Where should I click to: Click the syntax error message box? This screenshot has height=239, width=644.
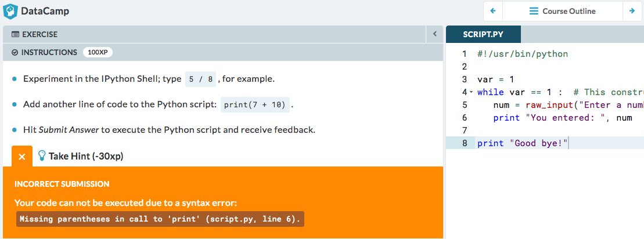click(160, 219)
